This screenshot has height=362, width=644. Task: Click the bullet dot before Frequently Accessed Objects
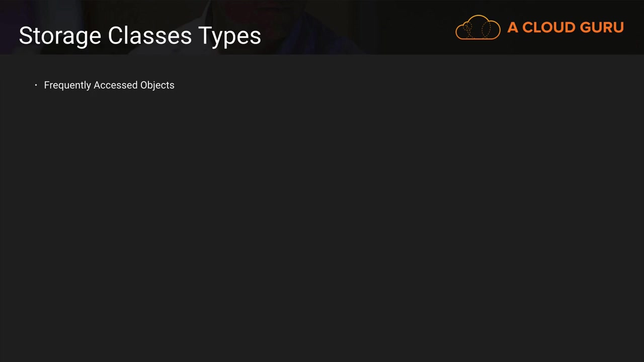coord(36,85)
